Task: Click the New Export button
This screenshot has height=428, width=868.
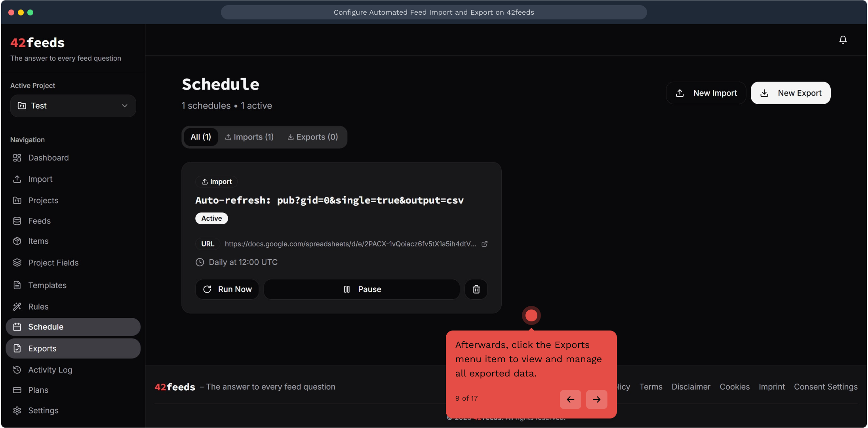Action: (x=790, y=93)
